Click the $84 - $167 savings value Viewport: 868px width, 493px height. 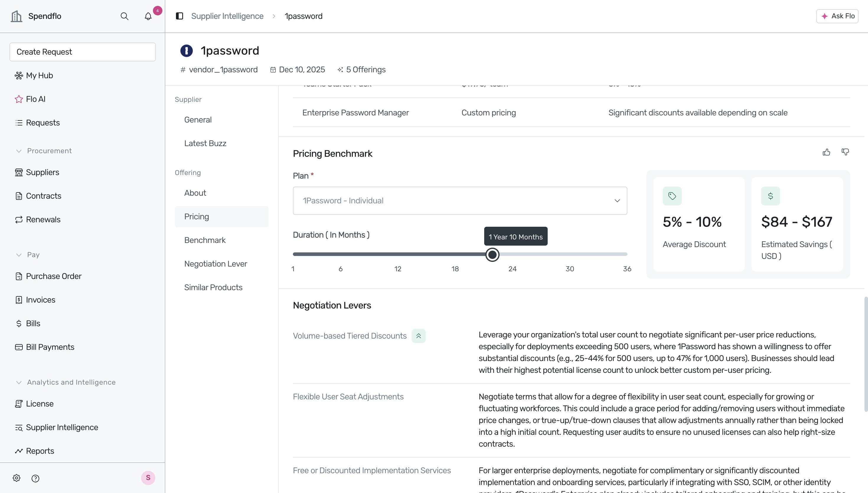[797, 222]
